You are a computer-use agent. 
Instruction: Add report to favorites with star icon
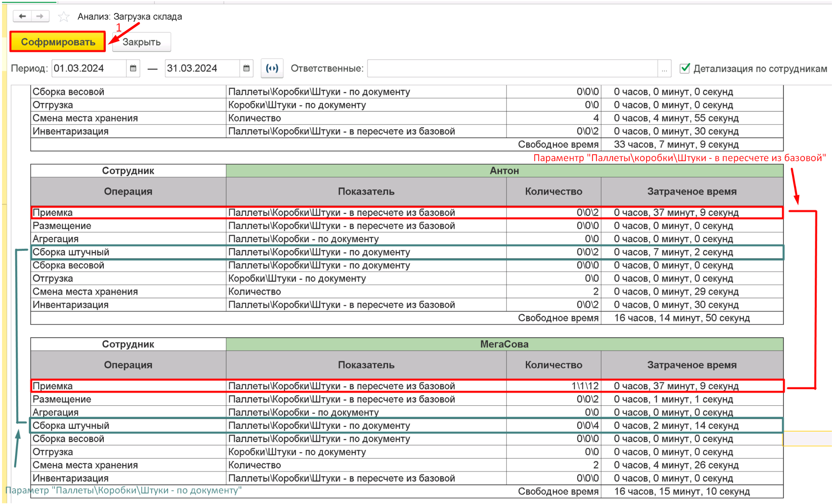(x=63, y=17)
